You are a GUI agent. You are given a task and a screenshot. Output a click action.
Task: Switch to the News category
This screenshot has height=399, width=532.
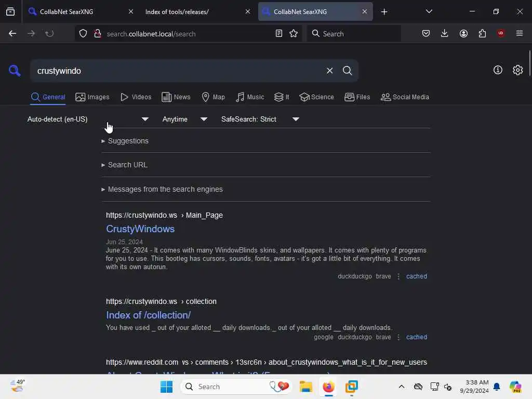[x=176, y=97]
